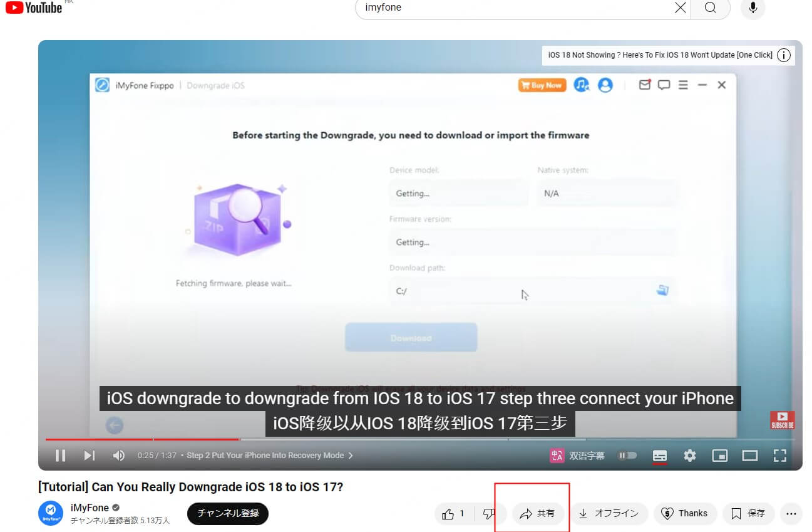Switch to miniplayer mode
The image size is (812, 532).
point(720,456)
